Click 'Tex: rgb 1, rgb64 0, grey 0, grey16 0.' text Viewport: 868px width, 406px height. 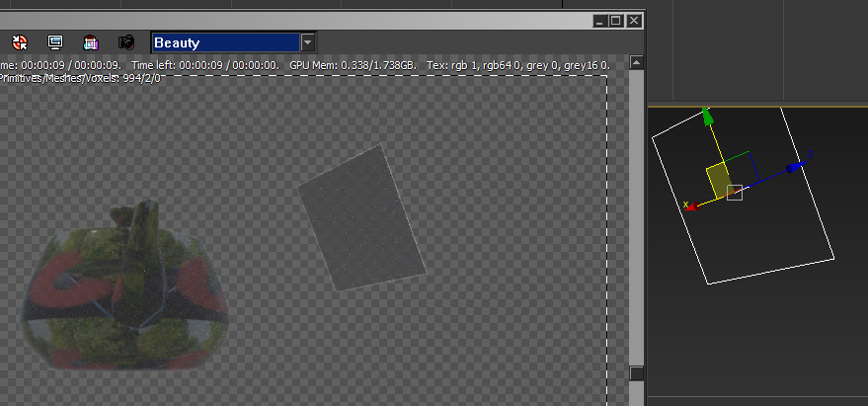pyautogui.click(x=518, y=65)
